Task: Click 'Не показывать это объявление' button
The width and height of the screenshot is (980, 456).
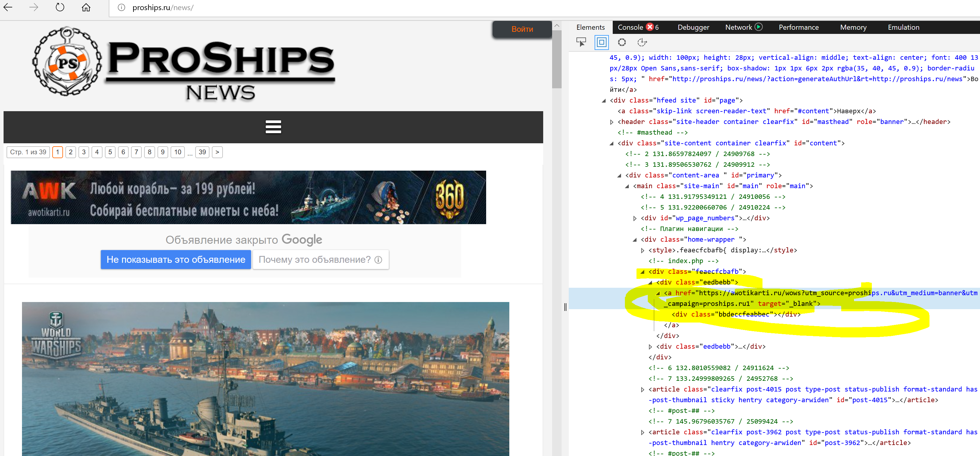Action: point(176,260)
